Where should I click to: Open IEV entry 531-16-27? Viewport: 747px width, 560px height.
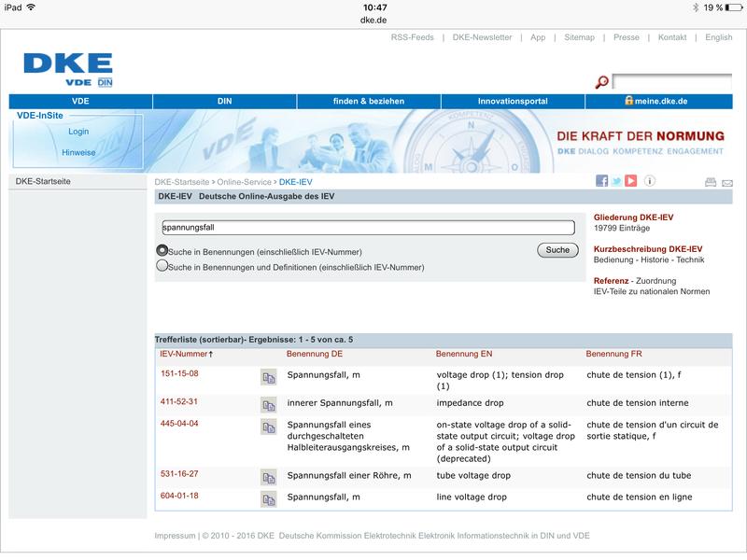[x=179, y=474]
